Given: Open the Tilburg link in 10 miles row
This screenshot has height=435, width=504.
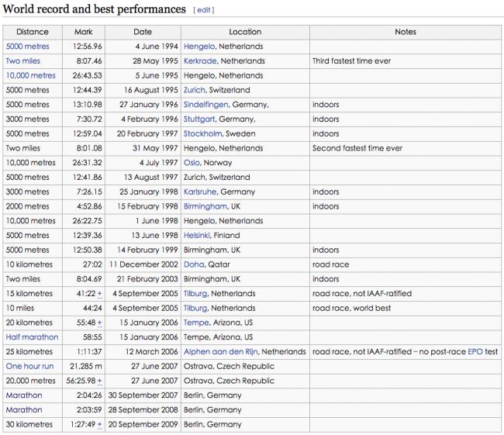Looking at the screenshot, I should click(195, 308).
